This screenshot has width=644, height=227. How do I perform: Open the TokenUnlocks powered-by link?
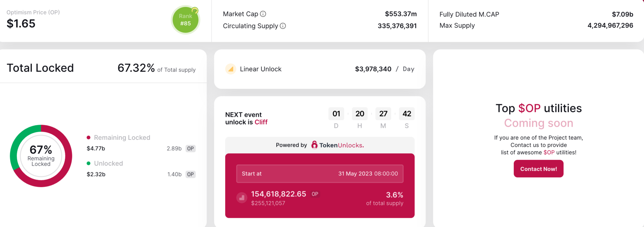pyautogui.click(x=338, y=145)
